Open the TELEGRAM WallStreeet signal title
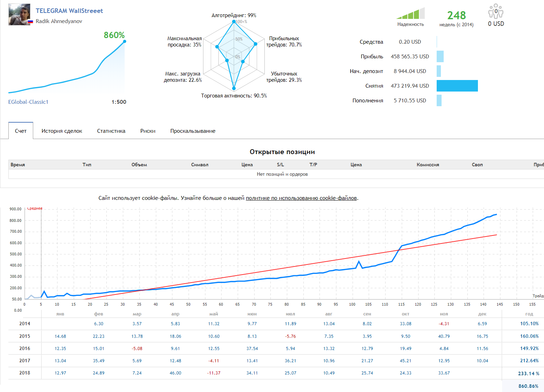 tap(69, 11)
